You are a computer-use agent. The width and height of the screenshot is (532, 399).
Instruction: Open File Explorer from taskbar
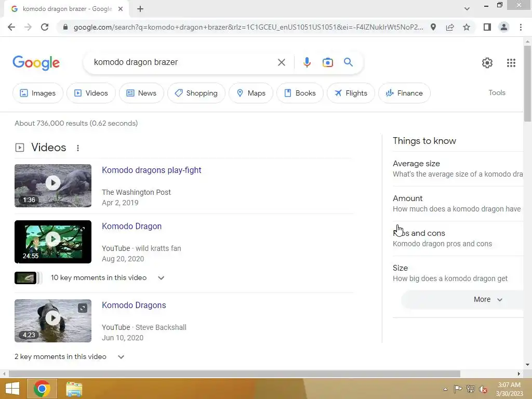point(74,389)
